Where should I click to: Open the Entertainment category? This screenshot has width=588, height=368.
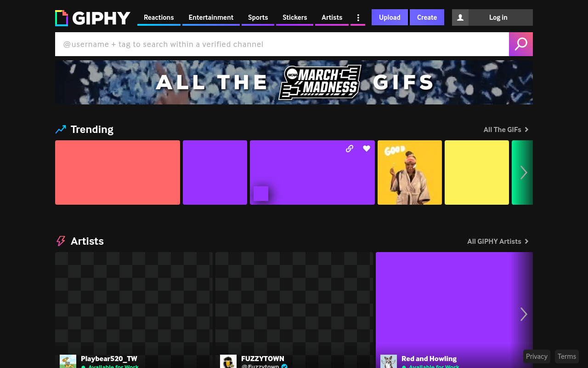coord(211,17)
